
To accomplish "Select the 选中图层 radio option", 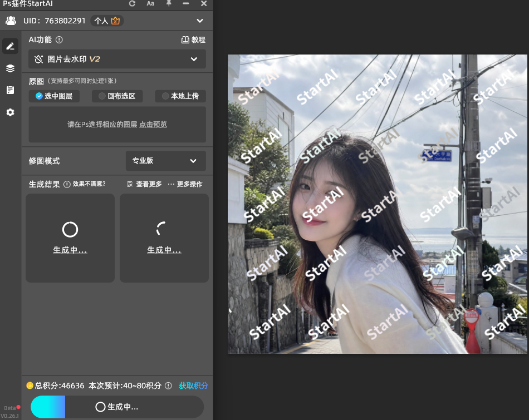I will click(x=55, y=96).
